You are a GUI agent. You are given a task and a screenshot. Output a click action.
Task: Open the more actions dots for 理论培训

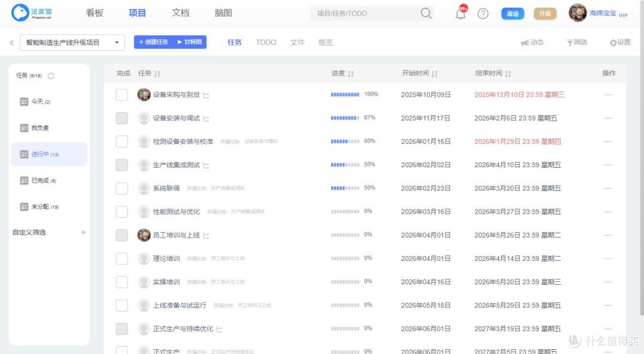point(608,258)
